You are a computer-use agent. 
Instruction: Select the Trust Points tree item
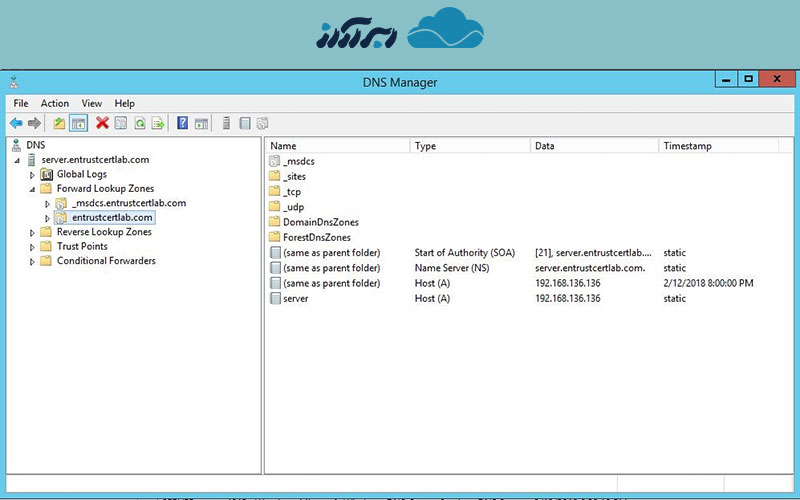pos(82,247)
